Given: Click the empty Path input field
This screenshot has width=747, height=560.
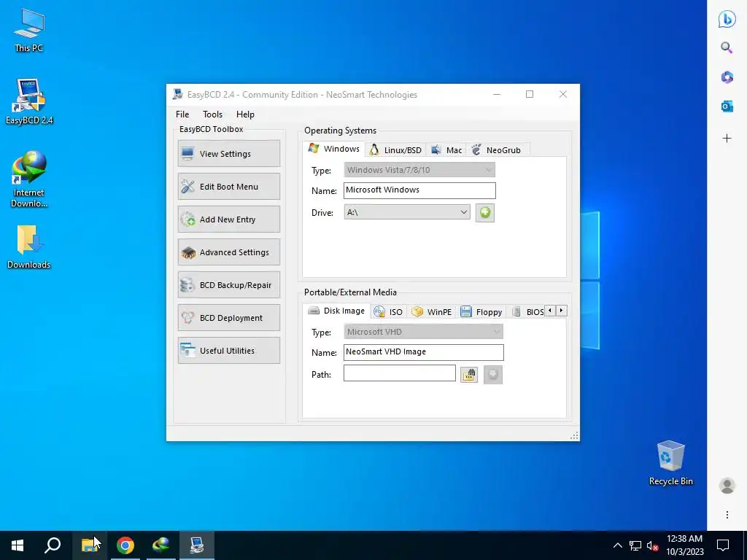Looking at the screenshot, I should pos(399,373).
